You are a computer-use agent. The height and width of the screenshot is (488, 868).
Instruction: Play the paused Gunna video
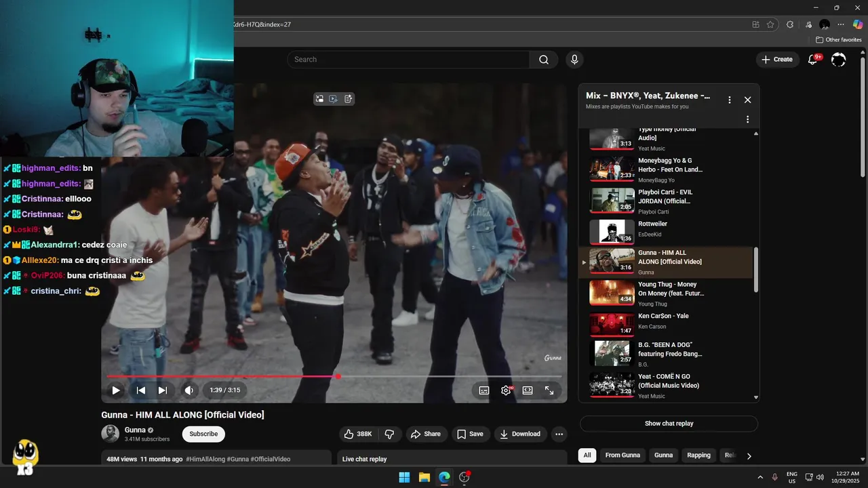[116, 390]
